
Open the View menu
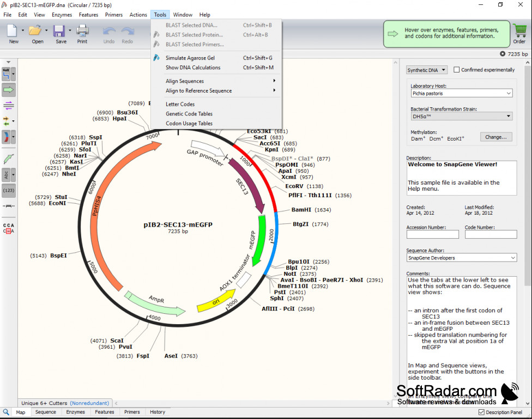tap(39, 15)
